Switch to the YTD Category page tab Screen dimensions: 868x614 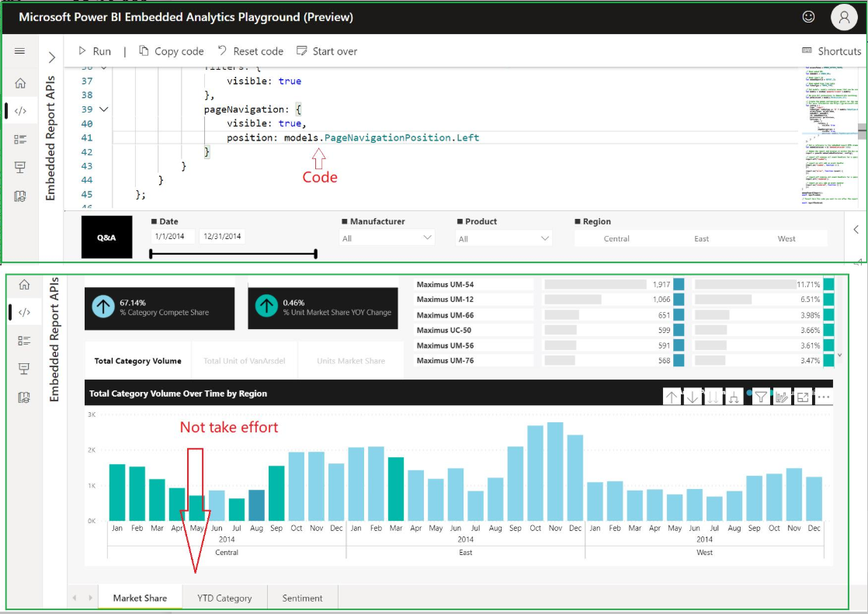pyautogui.click(x=224, y=598)
